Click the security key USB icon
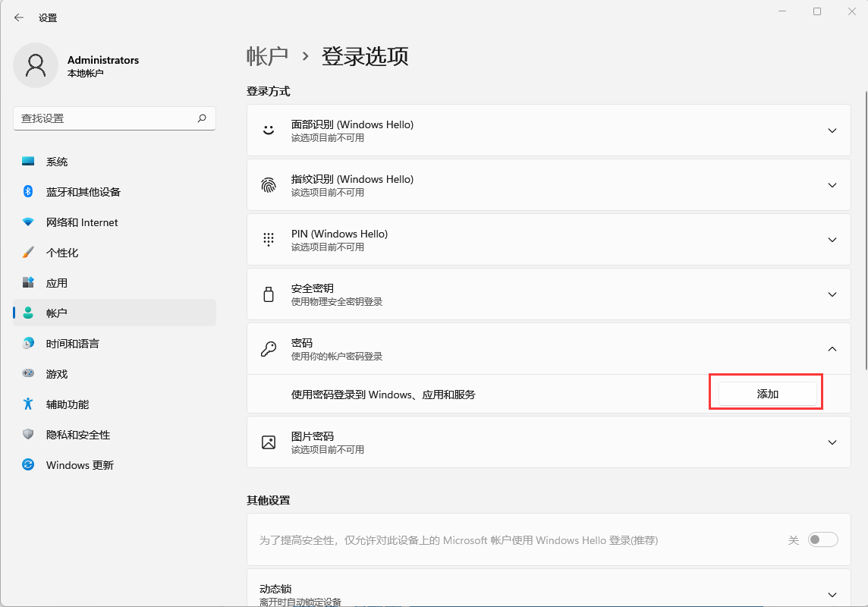This screenshot has width=868, height=607. click(x=268, y=294)
